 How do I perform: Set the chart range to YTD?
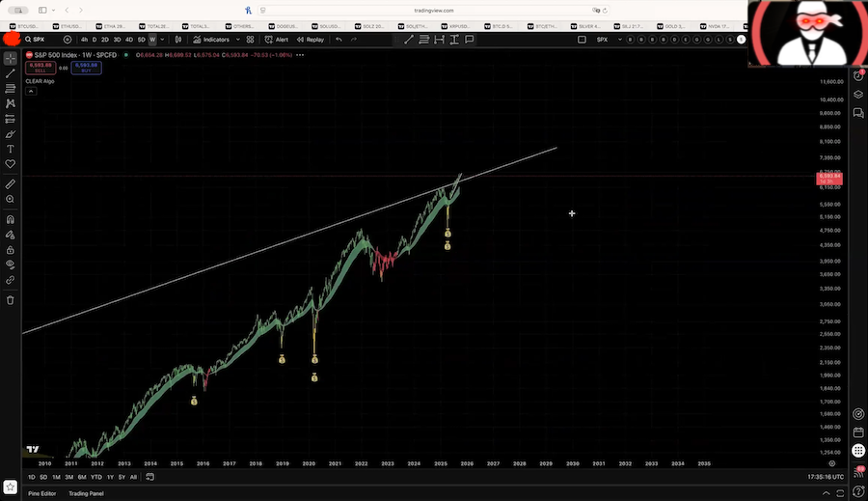coord(95,477)
